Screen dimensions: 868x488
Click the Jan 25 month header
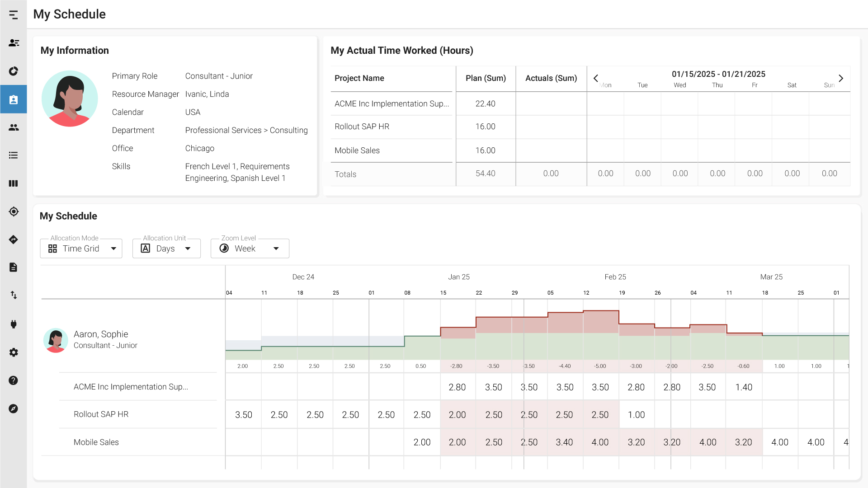[459, 277]
